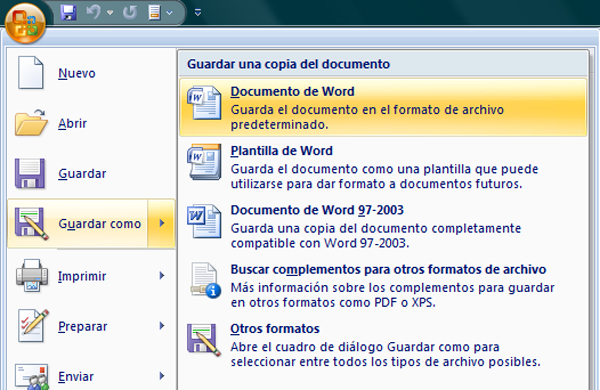This screenshot has height=390, width=600.
Task: Click text 'compatible con Word 97-2003.'
Action: tap(320, 243)
